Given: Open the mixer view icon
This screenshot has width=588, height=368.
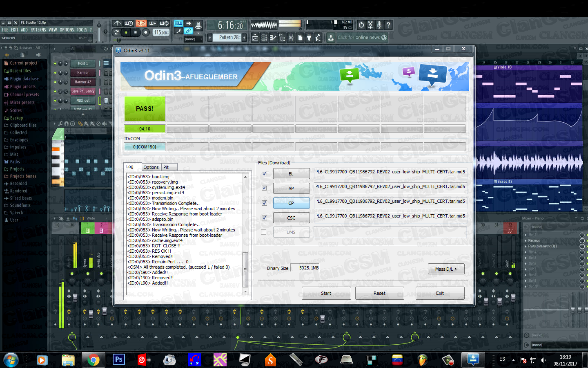Looking at the screenshot, I should [291, 38].
